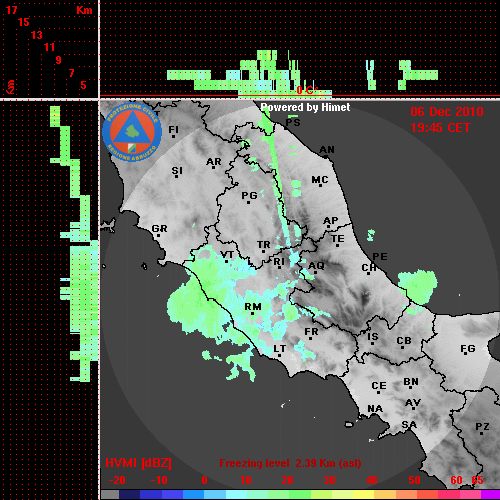Click the '5' km altitude label
The height and width of the screenshot is (500, 500).
tap(83, 85)
